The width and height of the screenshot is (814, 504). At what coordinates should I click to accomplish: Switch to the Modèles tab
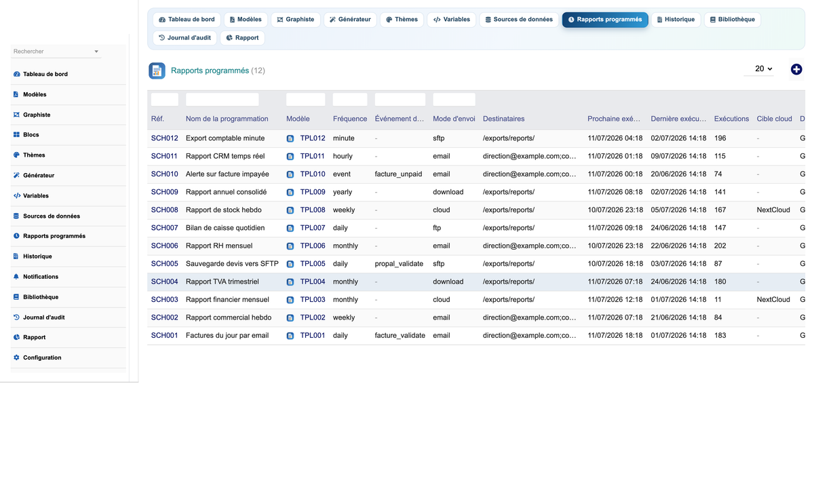point(245,20)
